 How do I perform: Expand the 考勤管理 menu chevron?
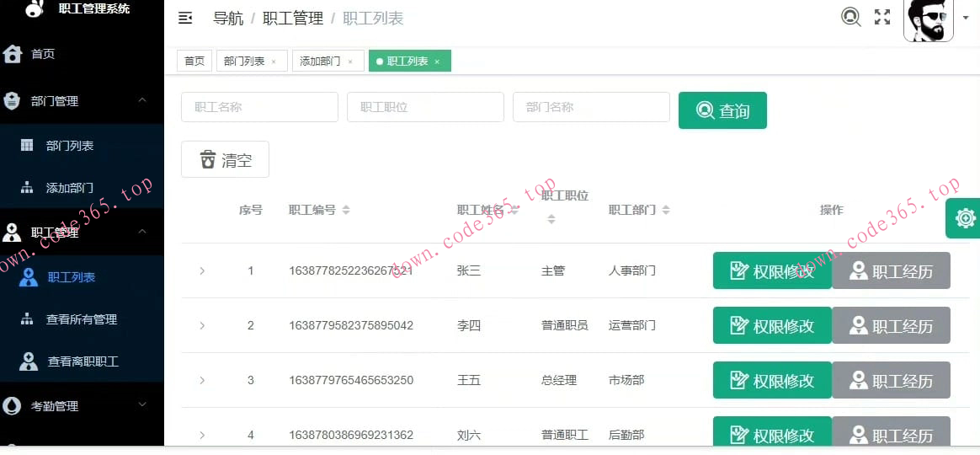pos(142,405)
